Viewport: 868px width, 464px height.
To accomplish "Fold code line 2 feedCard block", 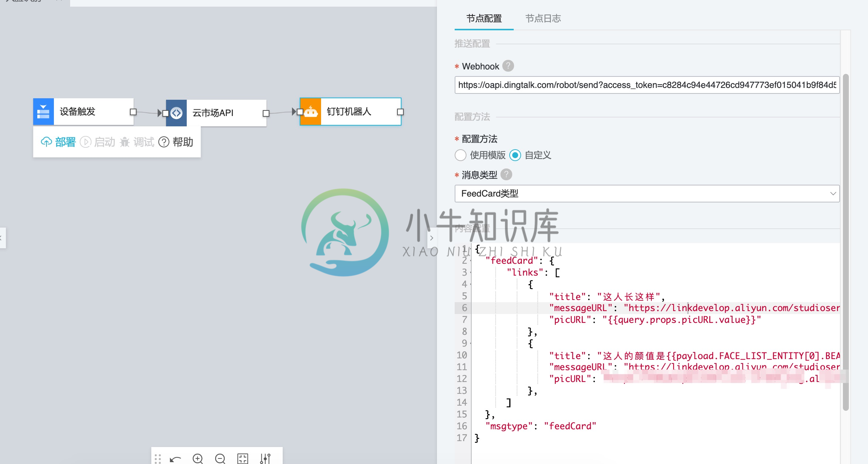I will pyautogui.click(x=471, y=261).
